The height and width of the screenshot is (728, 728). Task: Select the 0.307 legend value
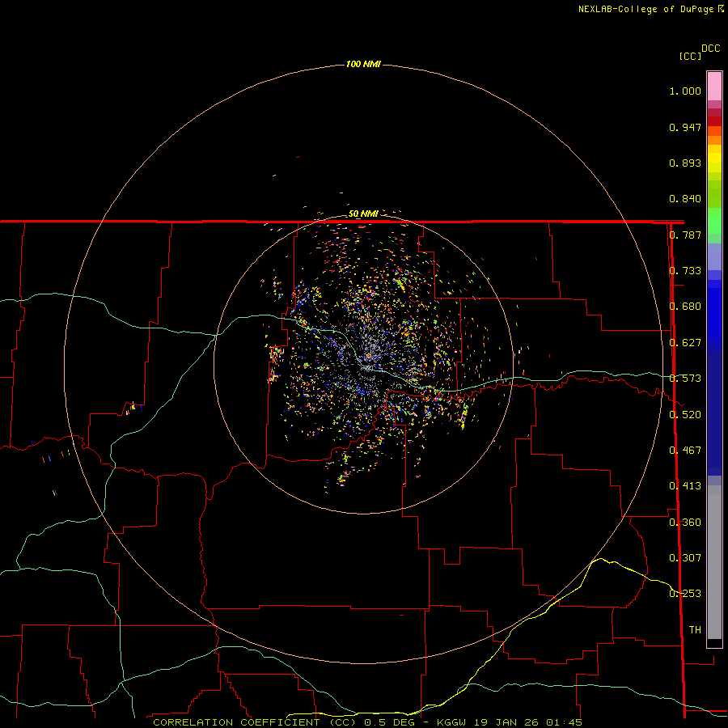pos(685,558)
